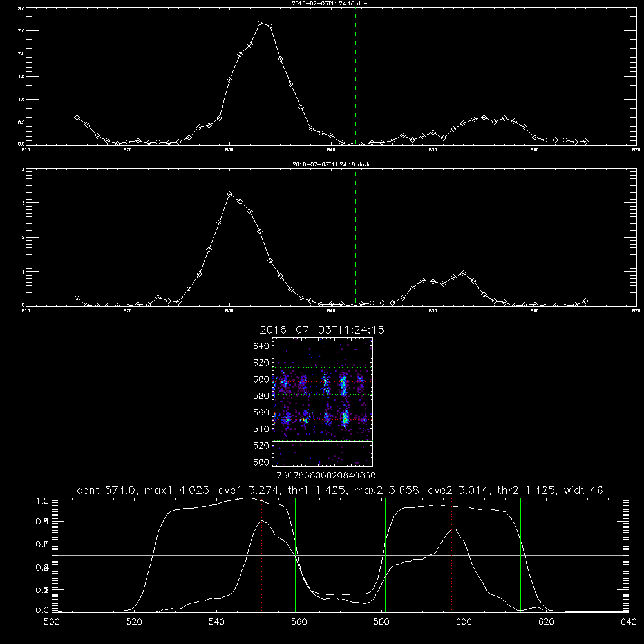Viewport: 644px width, 644px height.
Task: Click the '580' label on bottom plot x-axis
Action: click(x=381, y=622)
